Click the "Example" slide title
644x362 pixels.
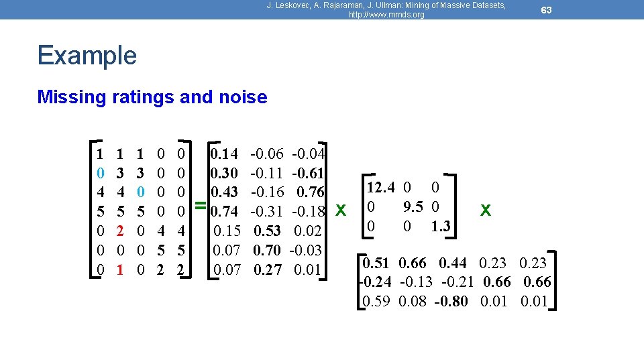coord(87,56)
